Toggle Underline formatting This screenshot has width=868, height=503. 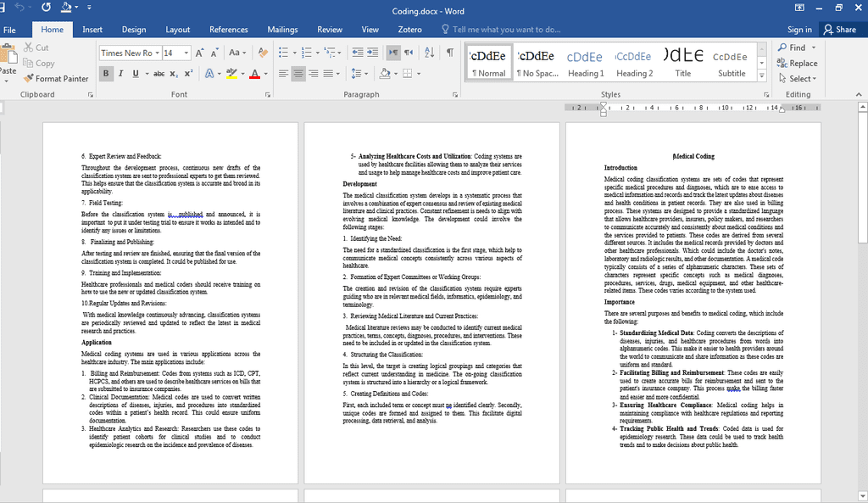(x=136, y=74)
